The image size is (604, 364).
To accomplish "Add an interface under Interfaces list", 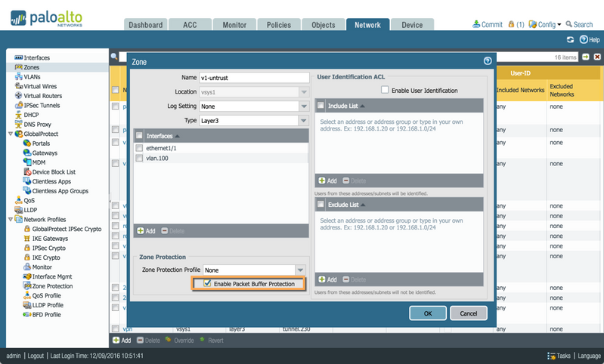I will point(146,231).
